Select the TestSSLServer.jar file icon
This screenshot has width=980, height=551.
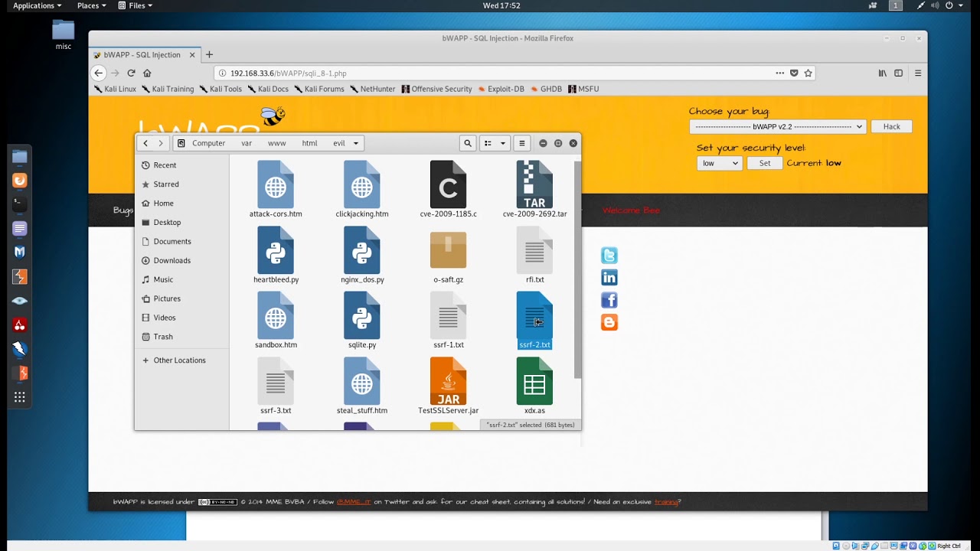click(449, 381)
